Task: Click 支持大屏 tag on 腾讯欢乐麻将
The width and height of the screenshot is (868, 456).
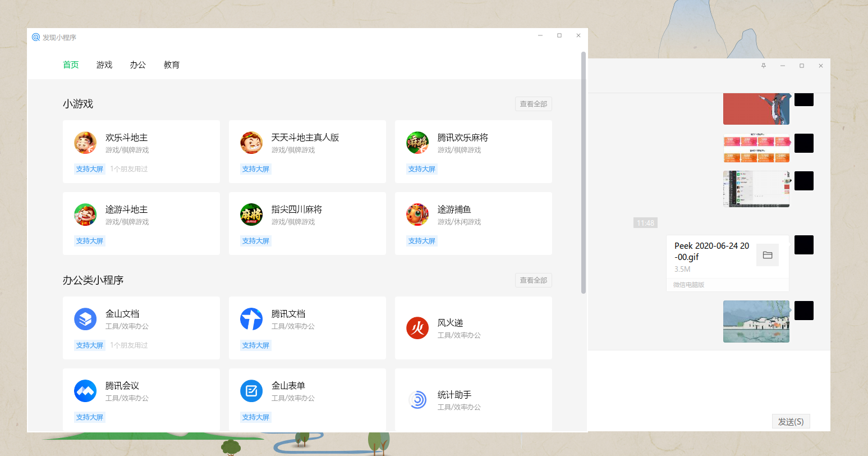Action: click(422, 169)
